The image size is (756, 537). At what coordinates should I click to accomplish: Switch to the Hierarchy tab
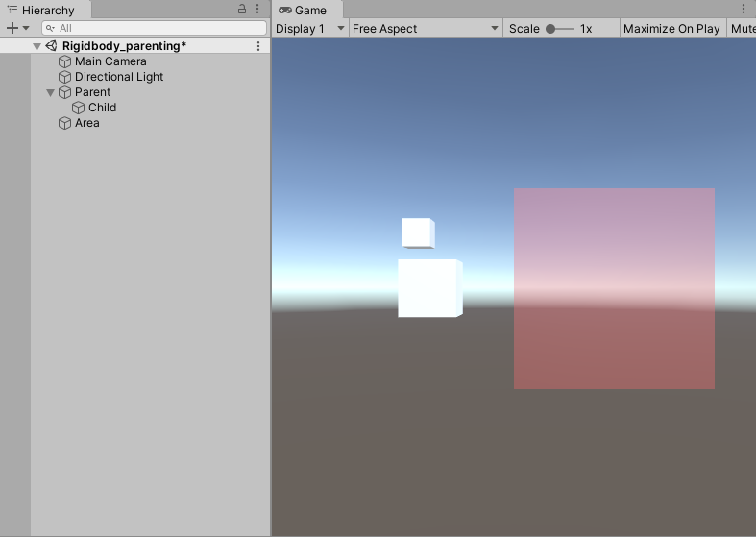(x=45, y=10)
